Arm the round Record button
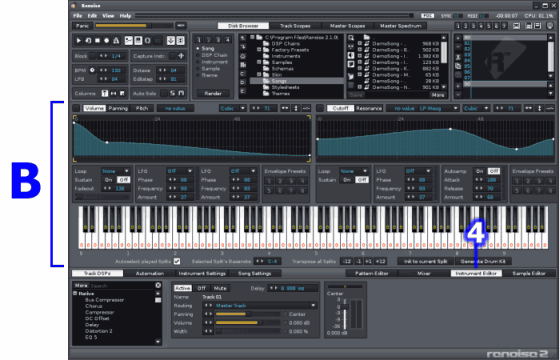This screenshot has height=360, width=560. pos(106,40)
